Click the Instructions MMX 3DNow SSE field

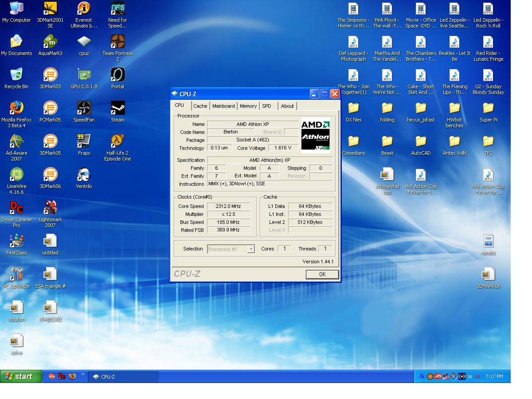(270, 184)
